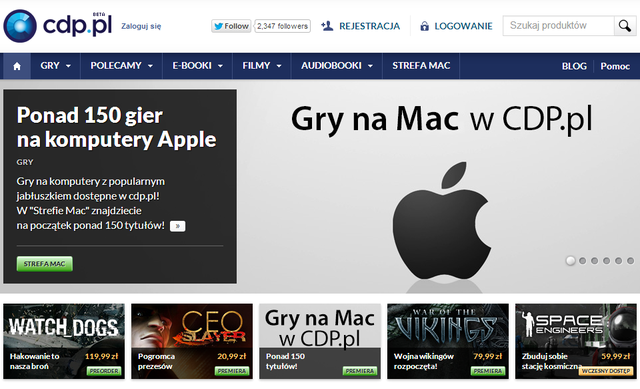
Task: Open the BLOG menu item
Action: click(574, 66)
